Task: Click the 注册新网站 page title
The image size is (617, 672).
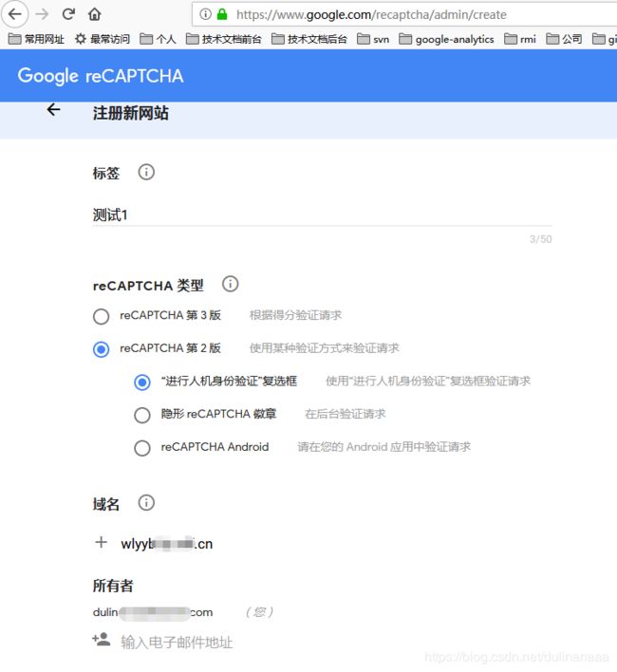Action: pos(131,113)
